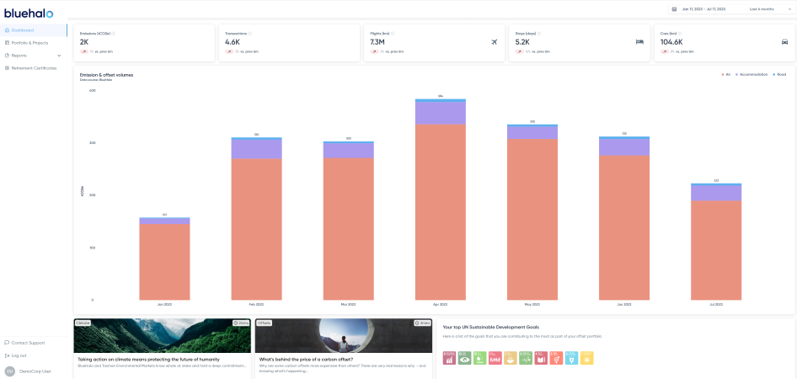Click the Portfolio & Projects sidebar icon
Viewport: 797px width, 379px height.
click(7, 43)
